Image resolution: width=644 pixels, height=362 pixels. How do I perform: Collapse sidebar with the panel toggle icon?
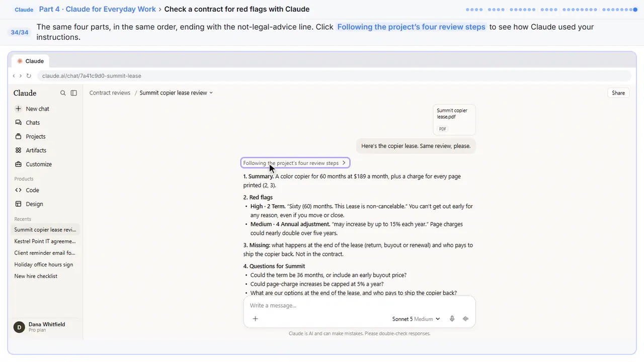[74, 93]
